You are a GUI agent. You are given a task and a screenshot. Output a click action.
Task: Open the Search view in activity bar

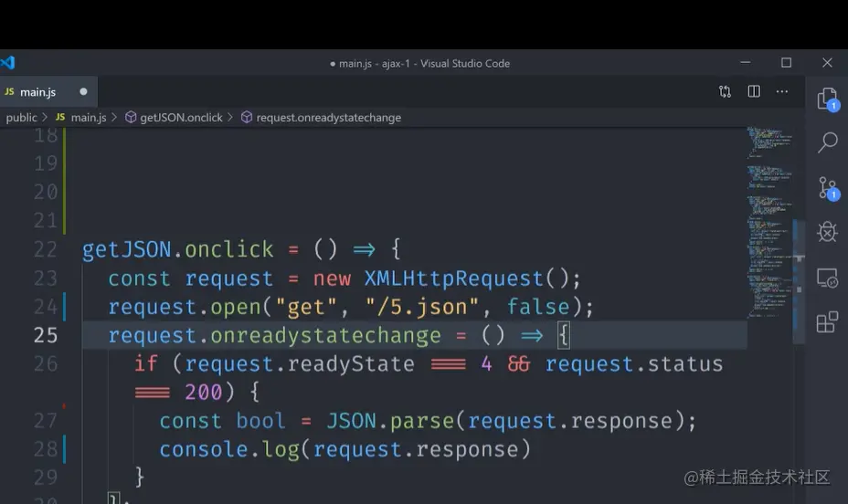(x=828, y=142)
